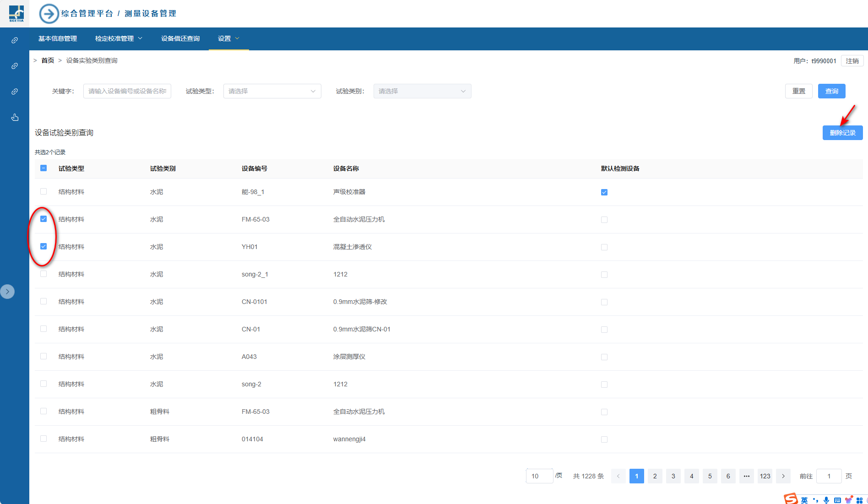Uncheck default device checkbox for 声级校准器

point(604,192)
